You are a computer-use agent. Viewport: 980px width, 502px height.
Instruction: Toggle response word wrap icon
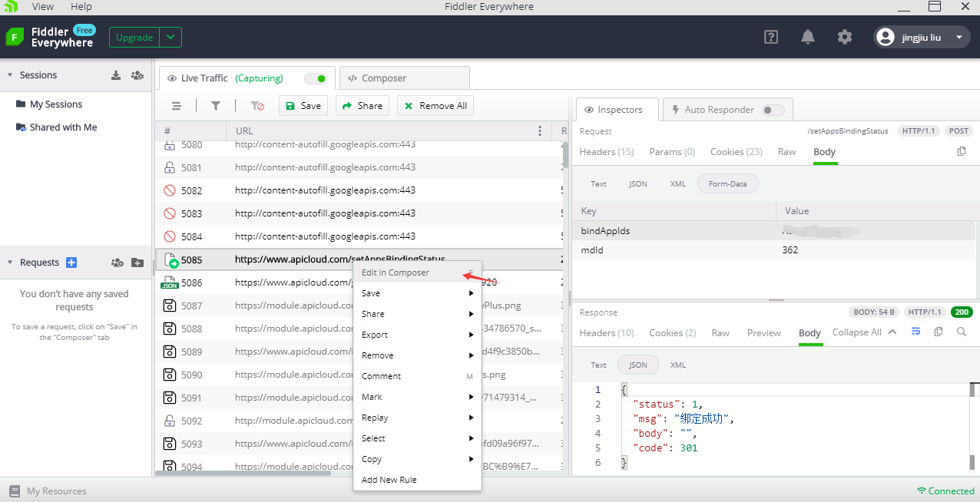pos(915,332)
